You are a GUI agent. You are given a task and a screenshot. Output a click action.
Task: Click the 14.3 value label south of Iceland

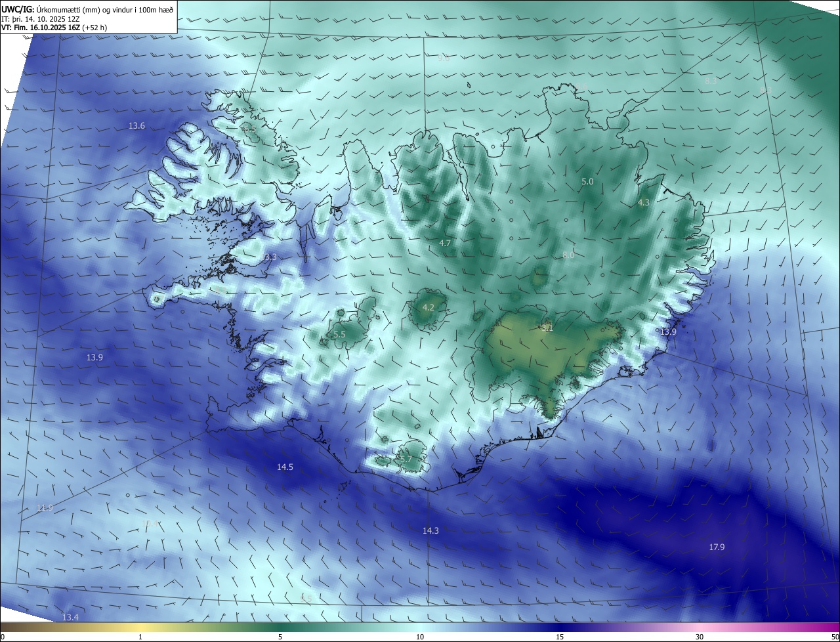430,530
